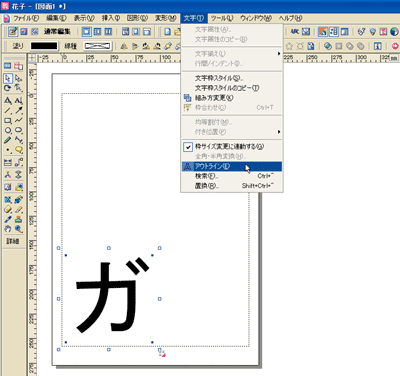Click the right-middle selection handle of ガ

(x=159, y=299)
